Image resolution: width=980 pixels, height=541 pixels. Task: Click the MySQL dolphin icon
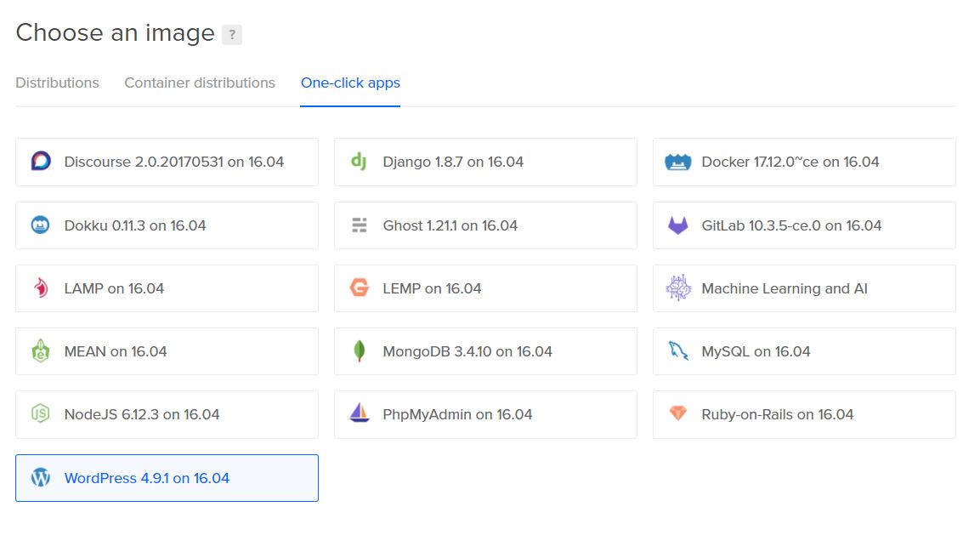click(x=678, y=350)
